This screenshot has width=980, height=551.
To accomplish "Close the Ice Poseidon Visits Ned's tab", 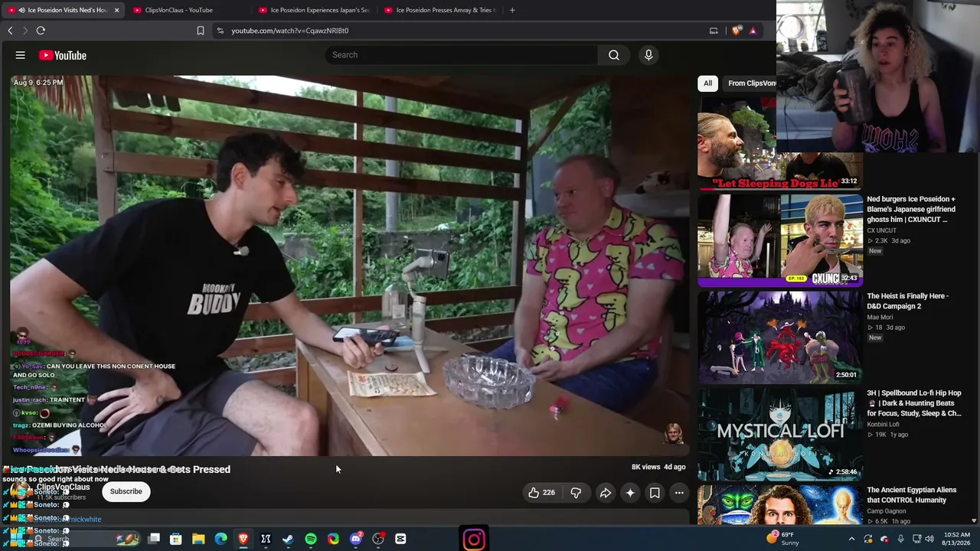I will coord(117,10).
